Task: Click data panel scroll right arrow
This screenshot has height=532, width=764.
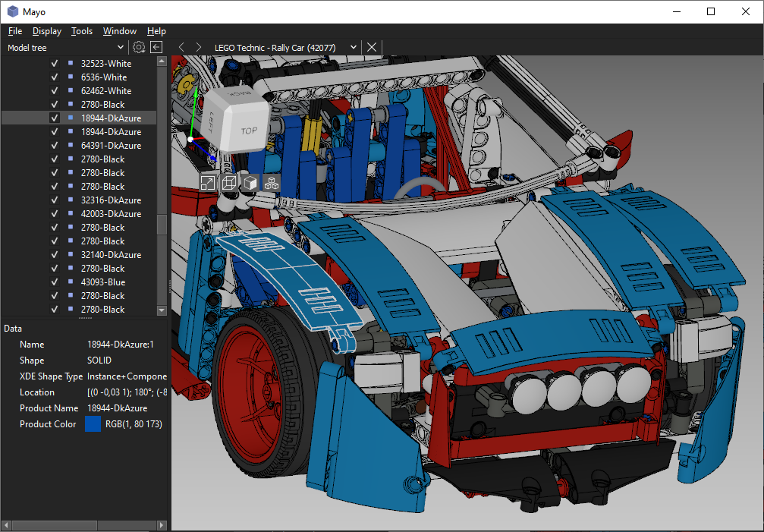Action: [x=162, y=525]
